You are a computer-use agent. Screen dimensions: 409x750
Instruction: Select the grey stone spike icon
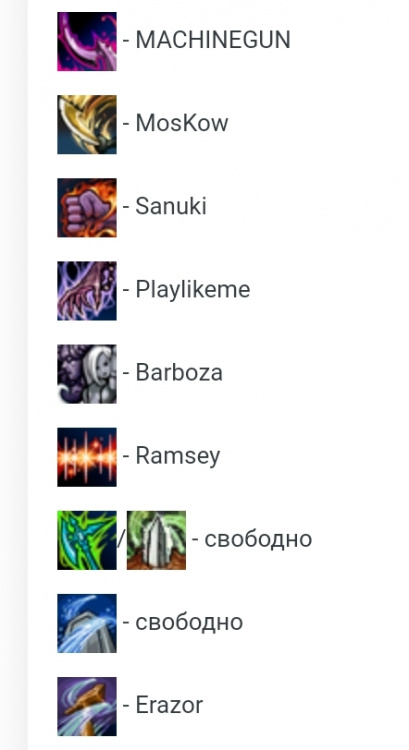click(156, 540)
